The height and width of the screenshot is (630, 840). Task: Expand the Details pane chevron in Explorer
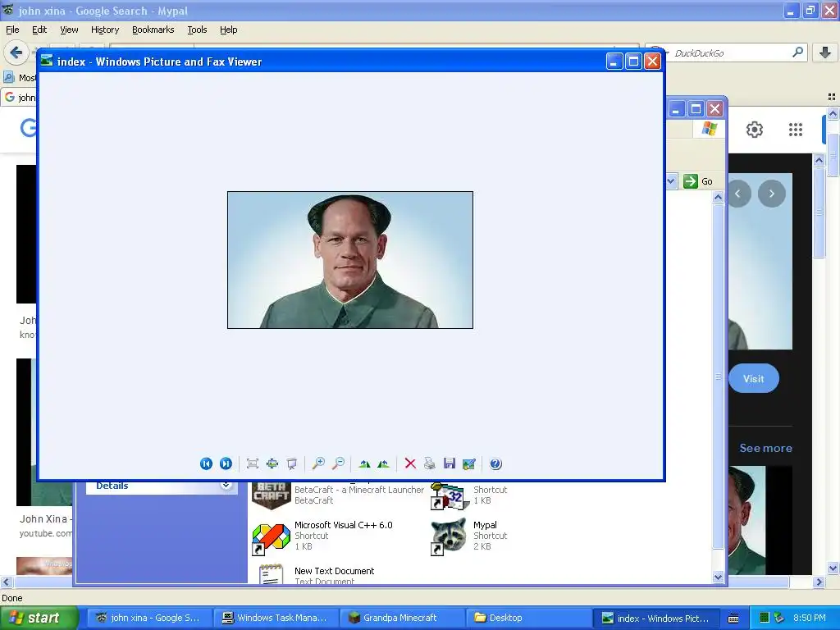(226, 486)
